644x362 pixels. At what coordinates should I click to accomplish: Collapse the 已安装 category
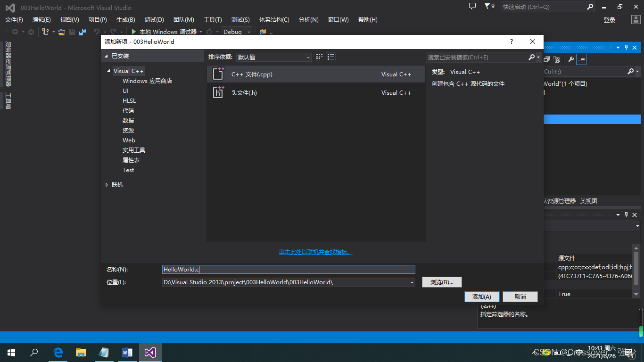coord(106,56)
